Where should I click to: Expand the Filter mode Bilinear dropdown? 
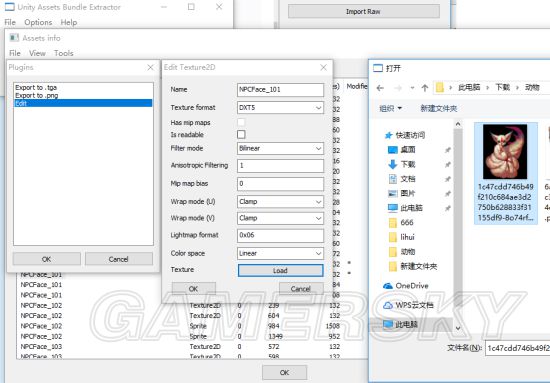pos(280,148)
